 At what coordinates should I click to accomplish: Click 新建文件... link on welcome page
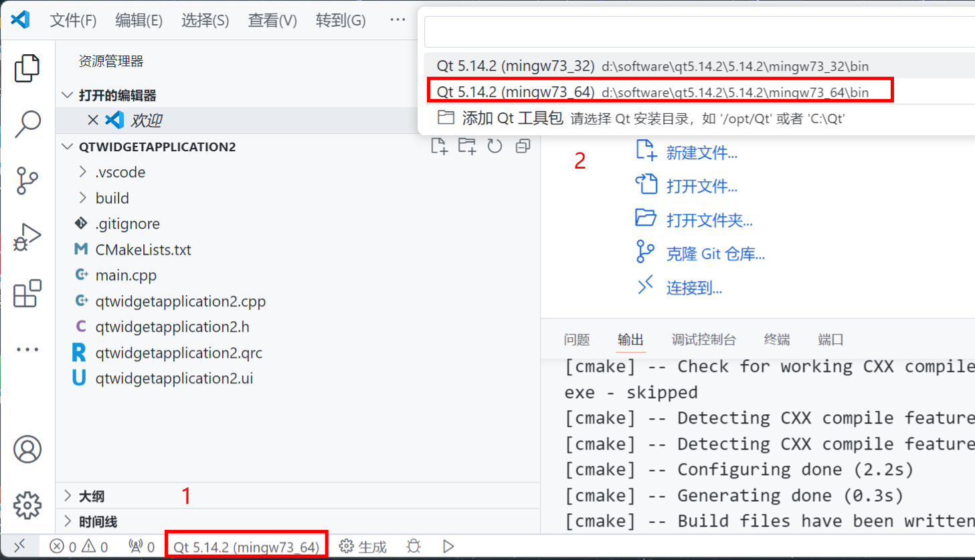(701, 153)
